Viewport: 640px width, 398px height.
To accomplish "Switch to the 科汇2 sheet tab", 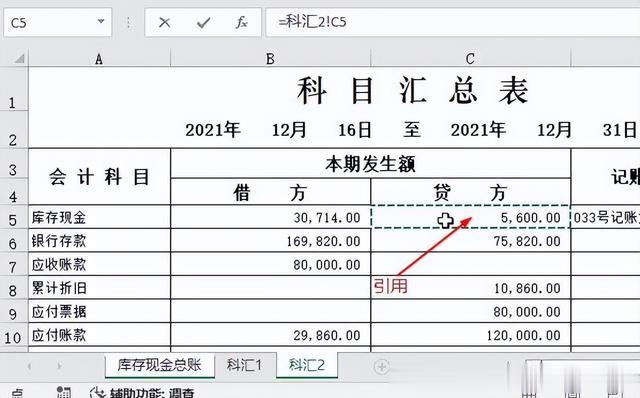I will point(307,365).
